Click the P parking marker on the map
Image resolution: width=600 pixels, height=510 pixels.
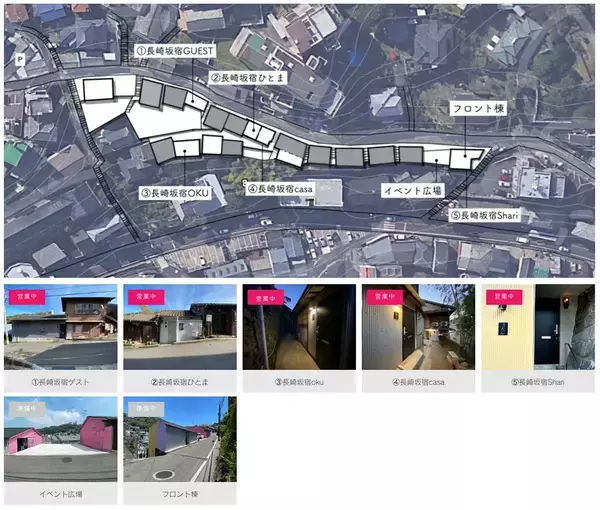coord(19,60)
